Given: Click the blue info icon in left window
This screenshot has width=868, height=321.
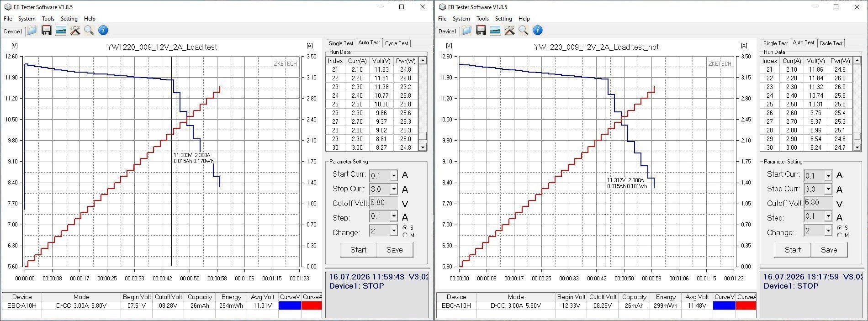Looking at the screenshot, I should pos(103,31).
